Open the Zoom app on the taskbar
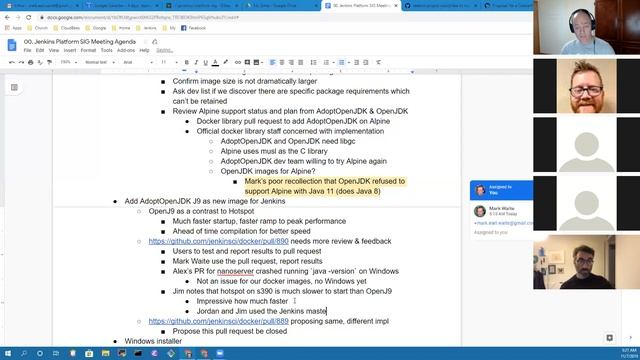This screenshot has height=360, width=640. pyautogui.click(x=220, y=353)
